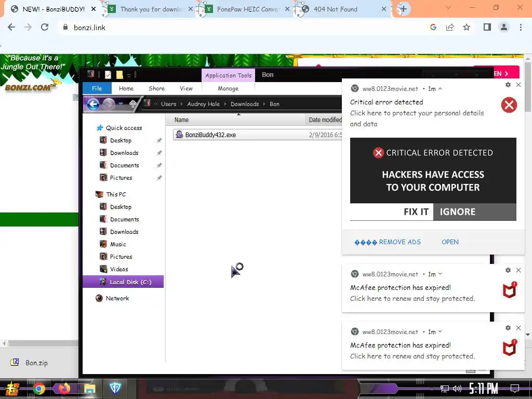This screenshot has height=399, width=532.
Task: Open Downloads under Quick access
Action: tap(124, 153)
